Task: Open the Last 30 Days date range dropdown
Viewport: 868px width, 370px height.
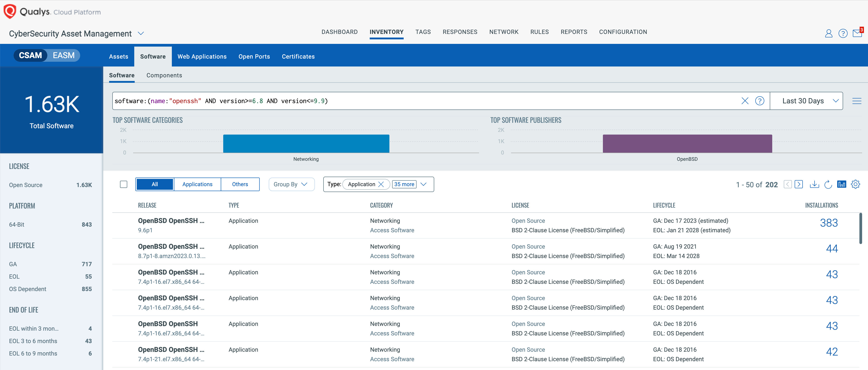Action: 806,101
